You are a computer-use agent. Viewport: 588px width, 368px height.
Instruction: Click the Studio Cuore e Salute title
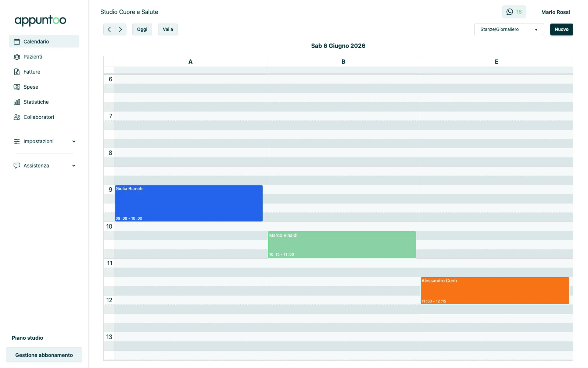pos(129,12)
